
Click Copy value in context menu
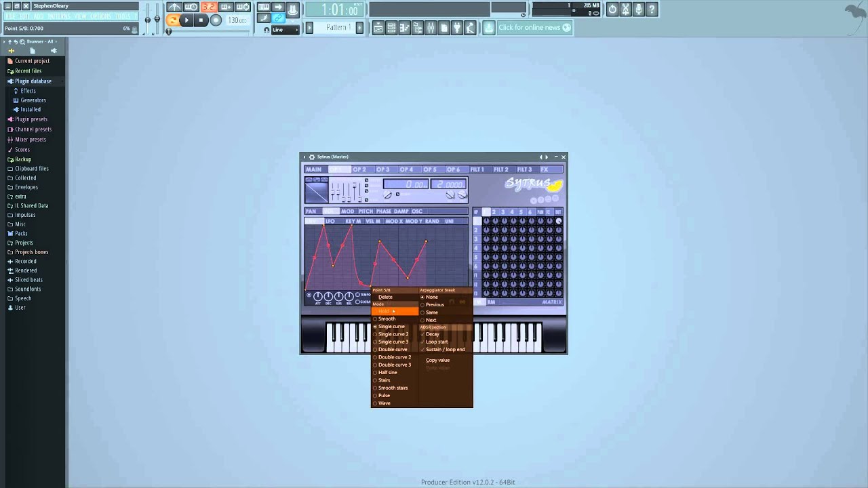(x=446, y=361)
